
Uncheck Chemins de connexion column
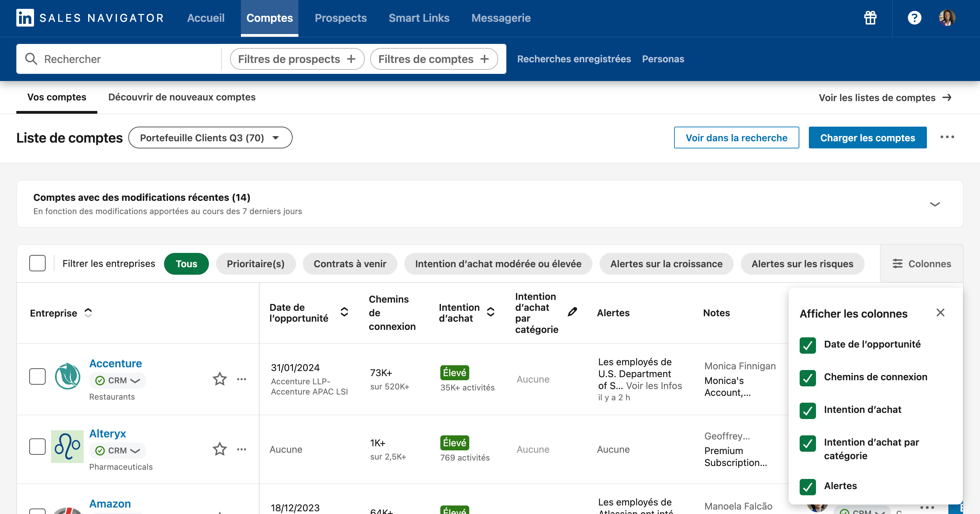[808, 378]
